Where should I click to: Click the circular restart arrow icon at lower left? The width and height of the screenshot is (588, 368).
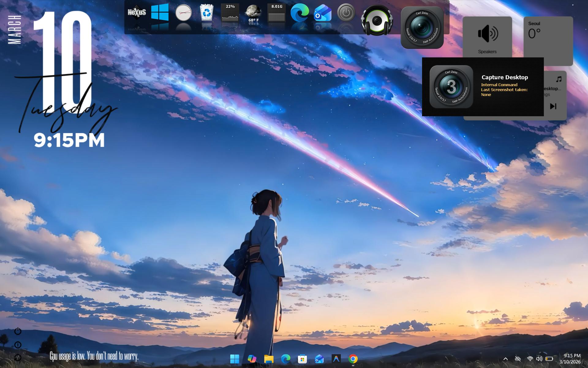(x=18, y=358)
